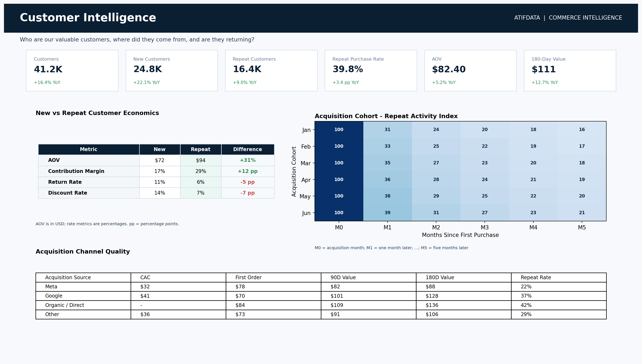Click the Customer Intelligence title
Image resolution: width=642 pixels, height=364 pixels.
[x=88, y=18]
